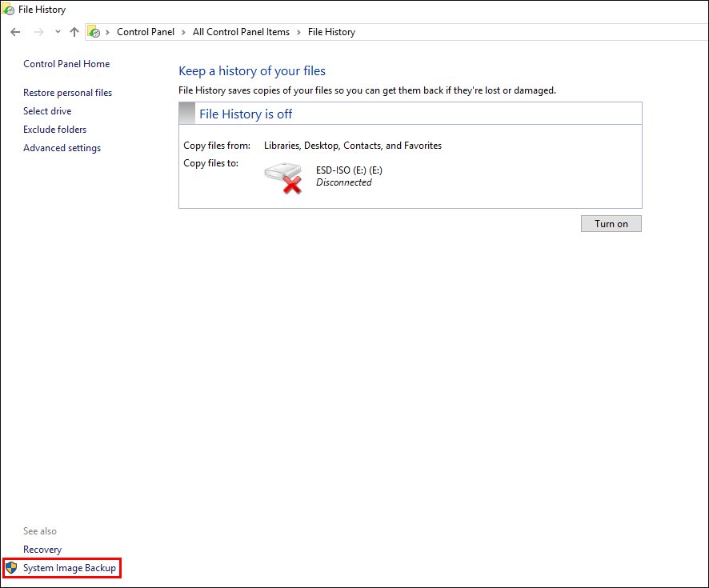Open Restore personal files

[x=67, y=93]
